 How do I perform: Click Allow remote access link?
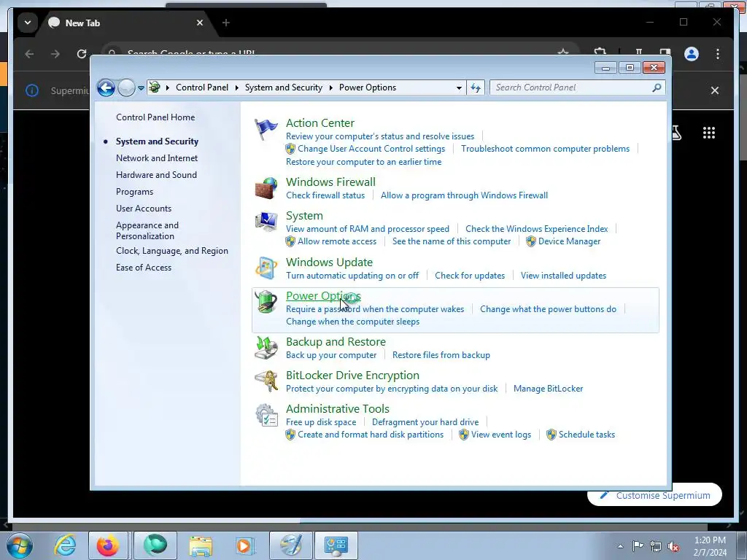[337, 241]
